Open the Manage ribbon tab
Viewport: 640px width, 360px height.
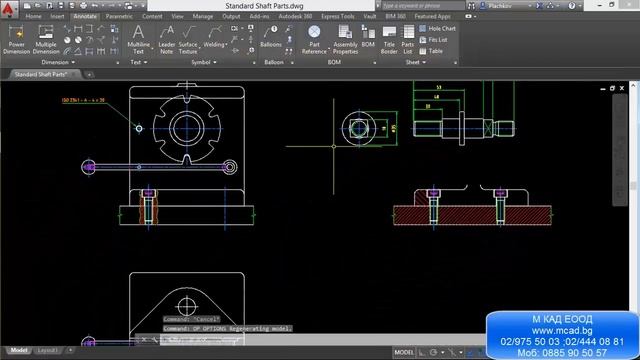[203, 16]
